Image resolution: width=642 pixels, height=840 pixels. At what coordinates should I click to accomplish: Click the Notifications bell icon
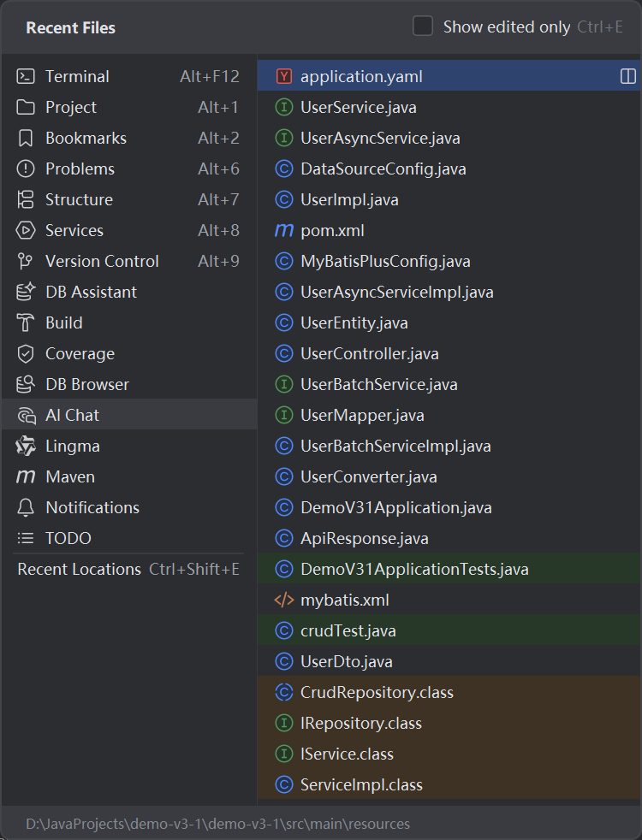26,508
